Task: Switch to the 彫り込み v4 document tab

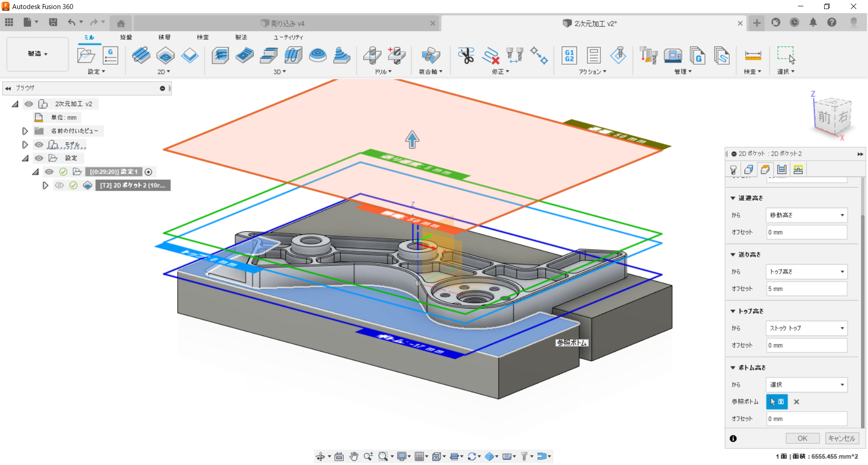Action: pyautogui.click(x=288, y=23)
